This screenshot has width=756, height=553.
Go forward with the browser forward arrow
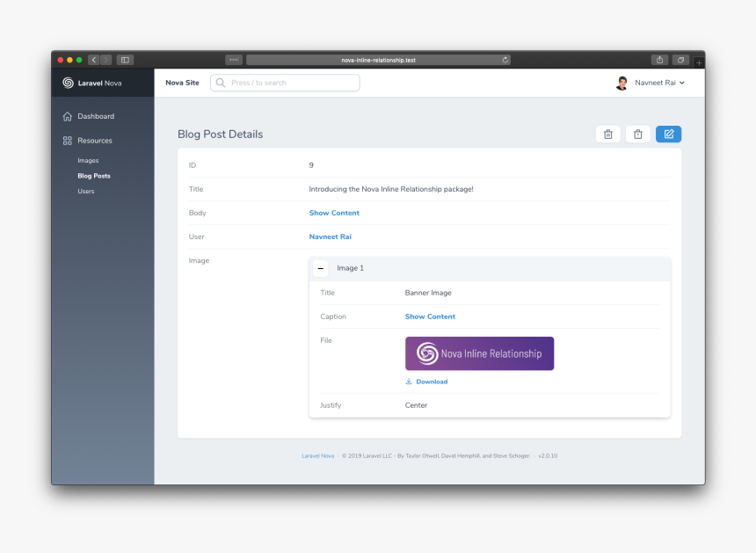[106, 60]
